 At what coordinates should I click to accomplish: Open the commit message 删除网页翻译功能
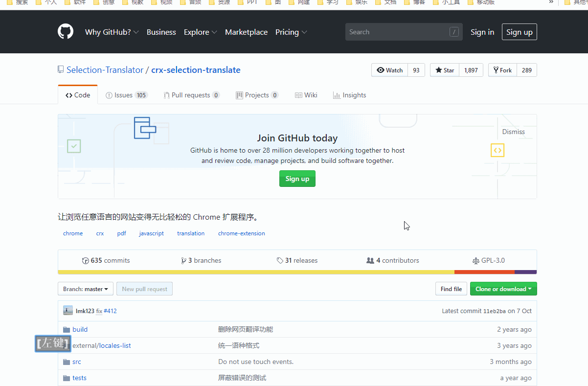tap(246, 329)
